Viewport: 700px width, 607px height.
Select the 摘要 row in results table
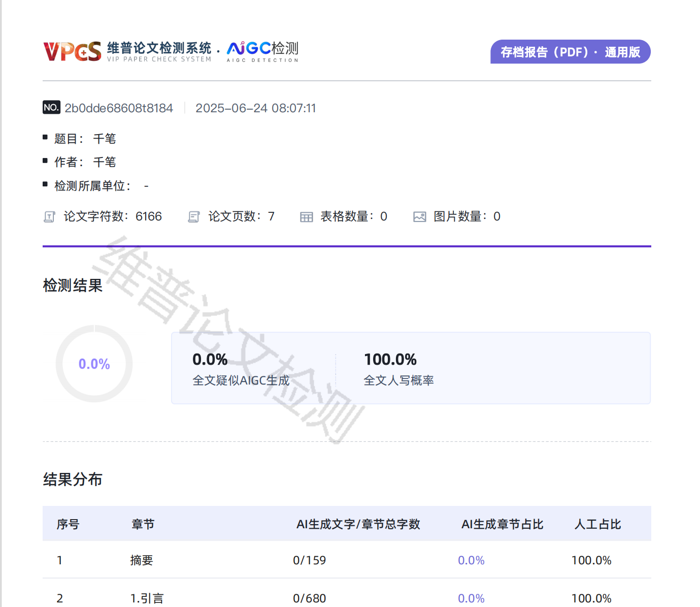pyautogui.click(x=142, y=560)
